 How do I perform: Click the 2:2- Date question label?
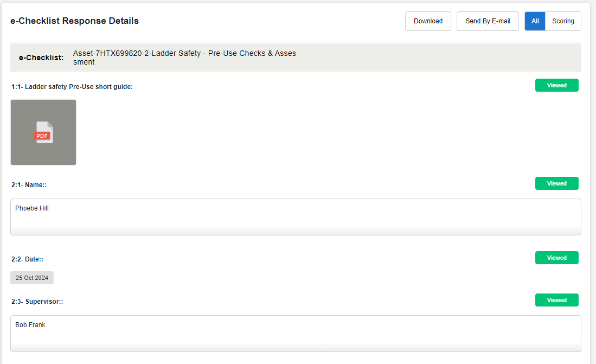pyautogui.click(x=28, y=260)
